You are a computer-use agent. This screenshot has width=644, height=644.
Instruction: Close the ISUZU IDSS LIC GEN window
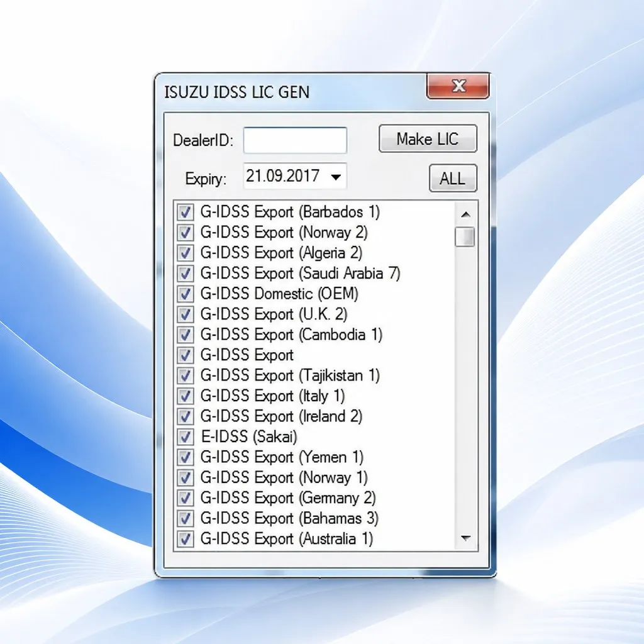(x=458, y=86)
